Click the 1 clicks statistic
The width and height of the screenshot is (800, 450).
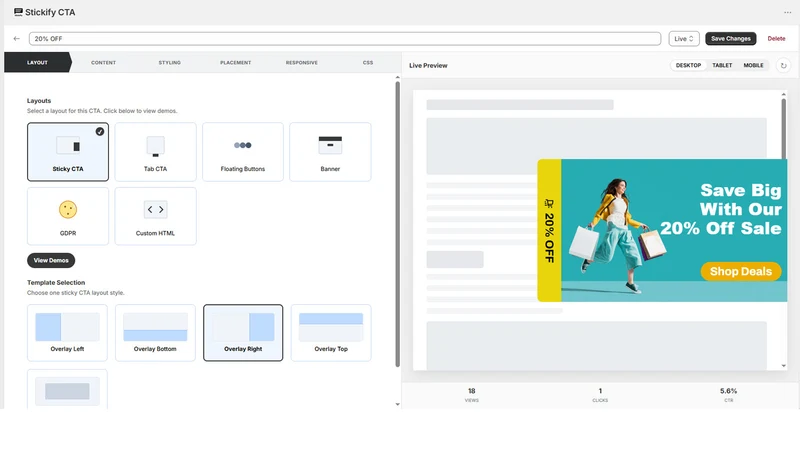(x=600, y=394)
